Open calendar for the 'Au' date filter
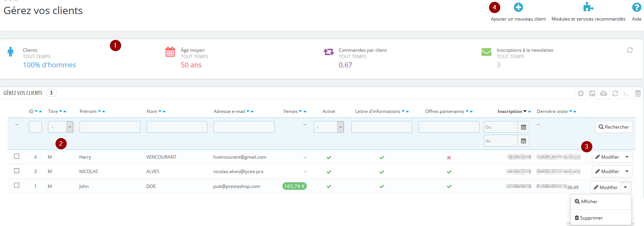This screenshot has width=644, height=226. click(523, 141)
